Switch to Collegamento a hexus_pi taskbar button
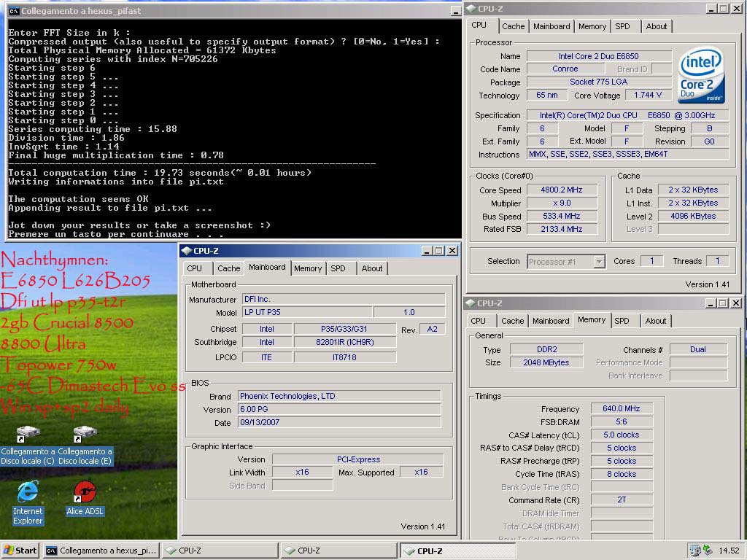The width and height of the screenshot is (747, 560). click(x=101, y=550)
